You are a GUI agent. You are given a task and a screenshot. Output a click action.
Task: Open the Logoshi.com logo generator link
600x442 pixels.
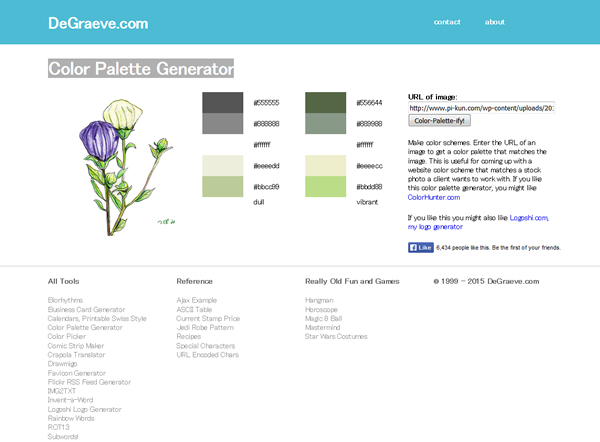[x=478, y=222]
